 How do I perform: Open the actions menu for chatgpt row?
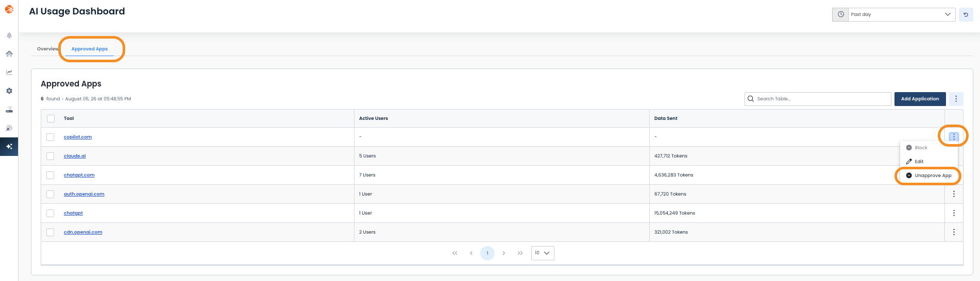[954, 213]
